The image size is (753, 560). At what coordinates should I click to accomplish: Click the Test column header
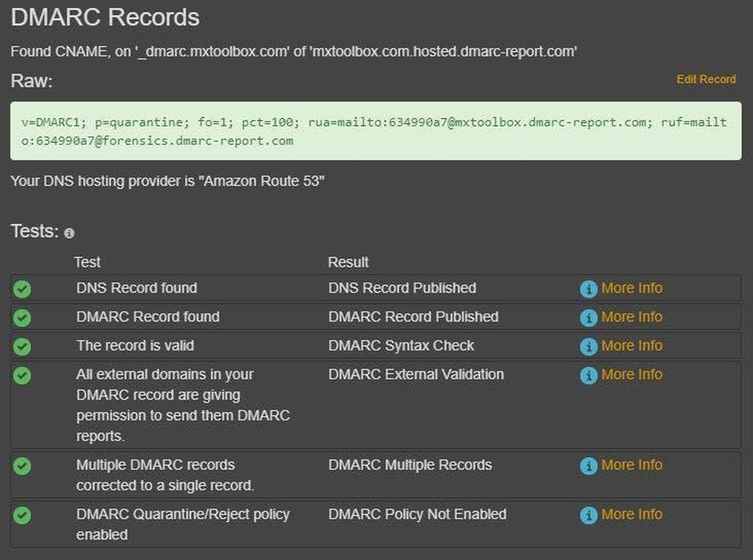tap(87, 262)
